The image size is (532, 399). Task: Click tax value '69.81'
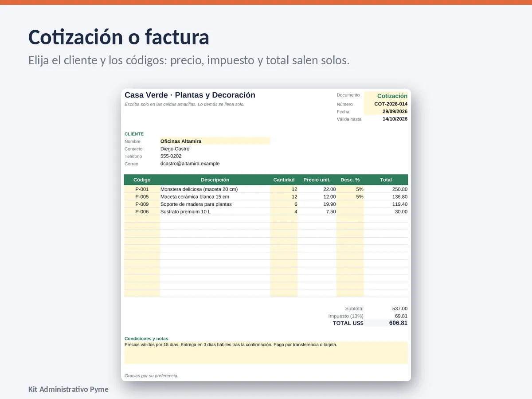point(401,316)
